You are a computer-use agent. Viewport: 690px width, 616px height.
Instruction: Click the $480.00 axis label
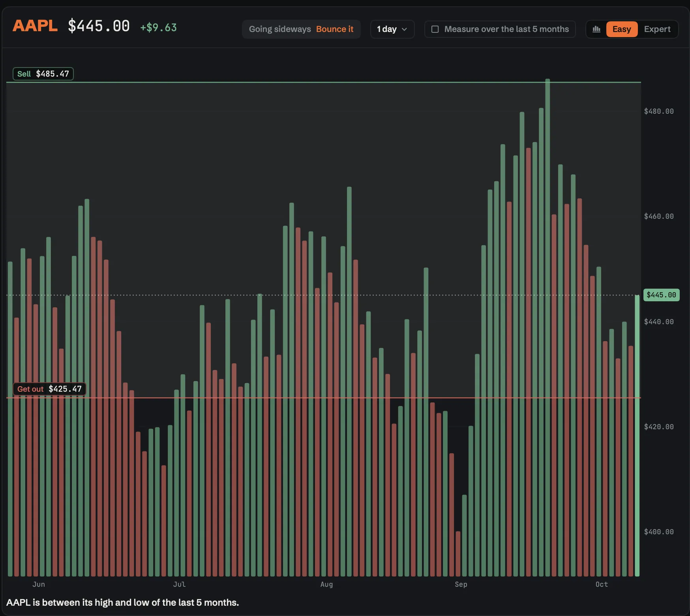click(x=659, y=111)
